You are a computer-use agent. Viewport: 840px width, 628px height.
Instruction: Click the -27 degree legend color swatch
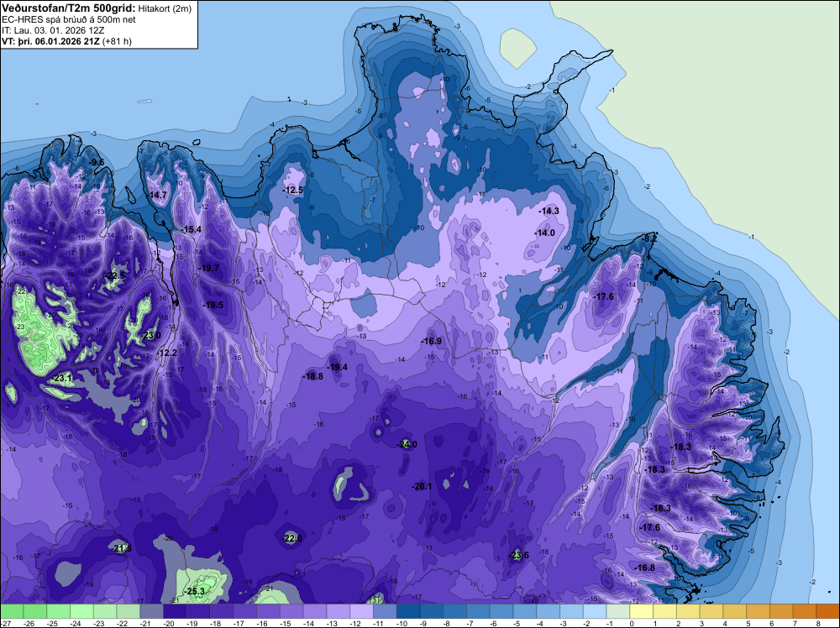[x=12, y=611]
